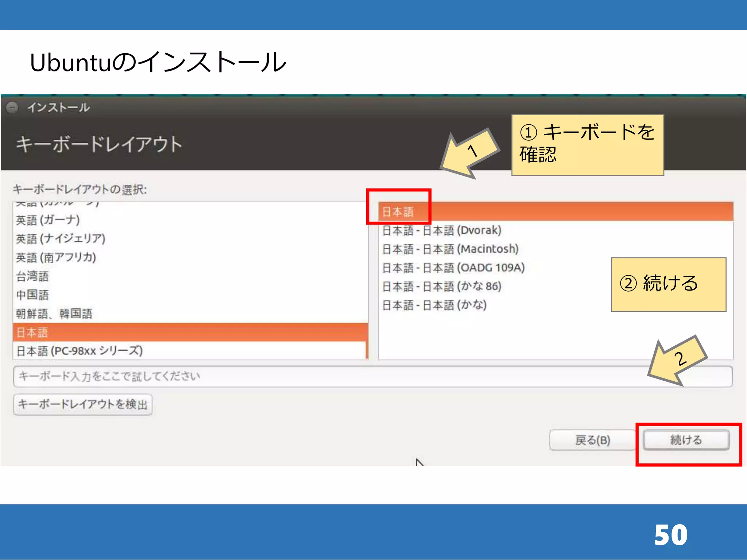Click キーボードレイアウトを検出 detect button
The height and width of the screenshot is (560, 747).
[x=83, y=404]
